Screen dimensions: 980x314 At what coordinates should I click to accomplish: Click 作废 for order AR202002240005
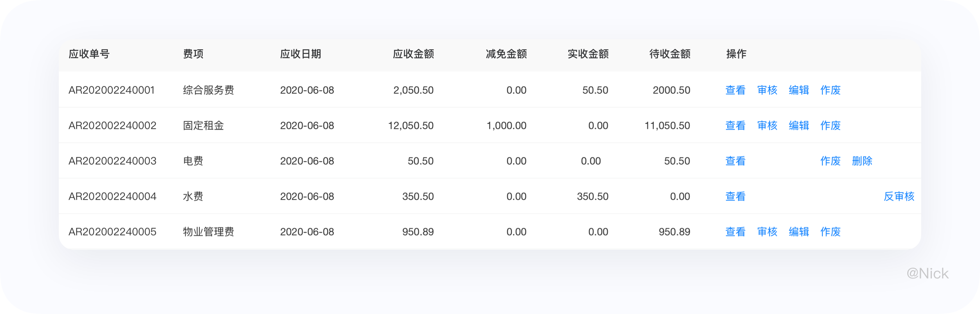(831, 232)
